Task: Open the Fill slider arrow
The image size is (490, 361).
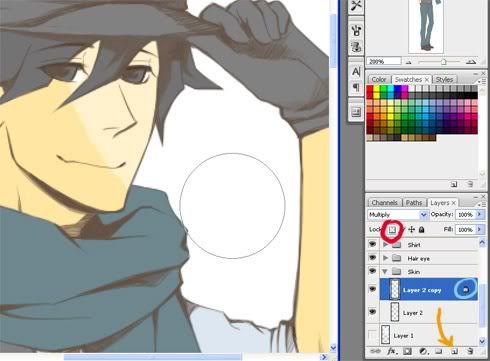Action: (479, 230)
